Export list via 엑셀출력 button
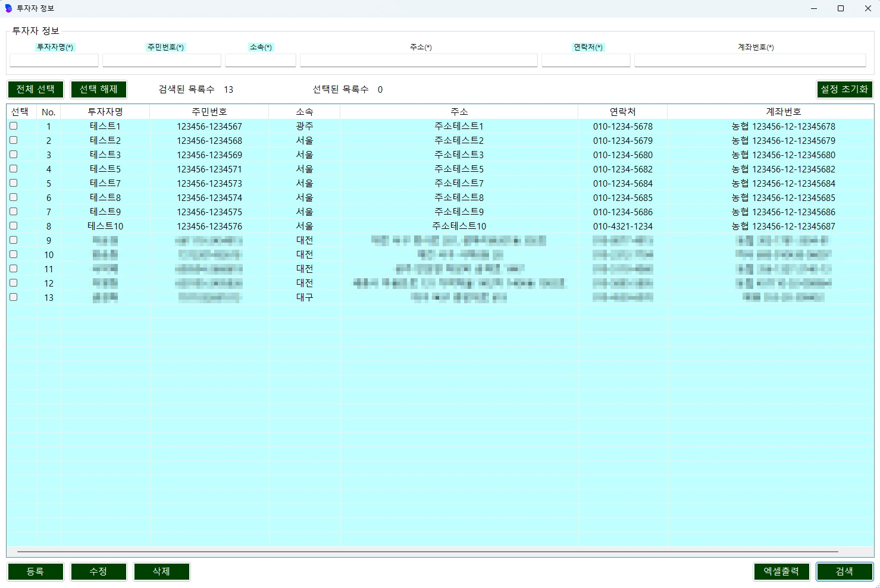This screenshot has height=588, width=880. tap(781, 571)
